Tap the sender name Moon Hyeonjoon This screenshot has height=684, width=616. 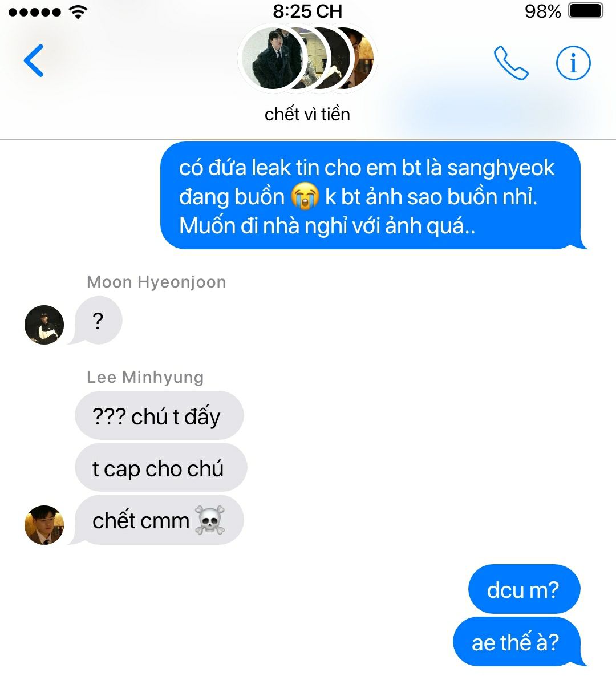point(156,282)
